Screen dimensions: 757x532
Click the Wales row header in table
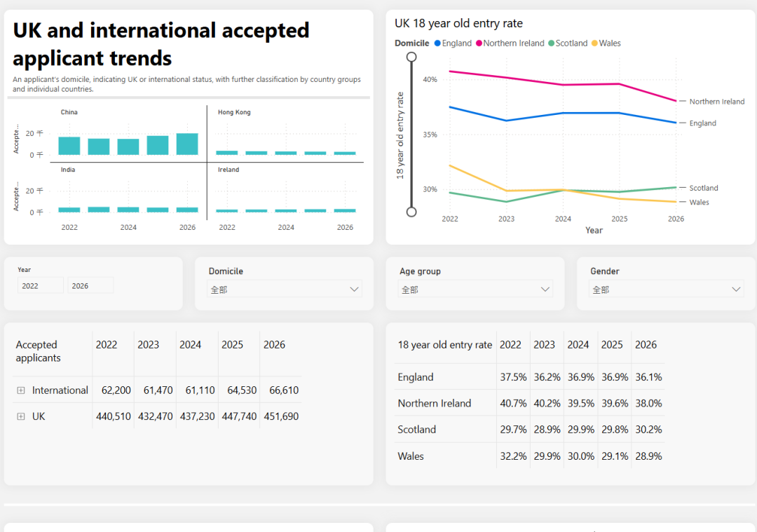point(411,456)
